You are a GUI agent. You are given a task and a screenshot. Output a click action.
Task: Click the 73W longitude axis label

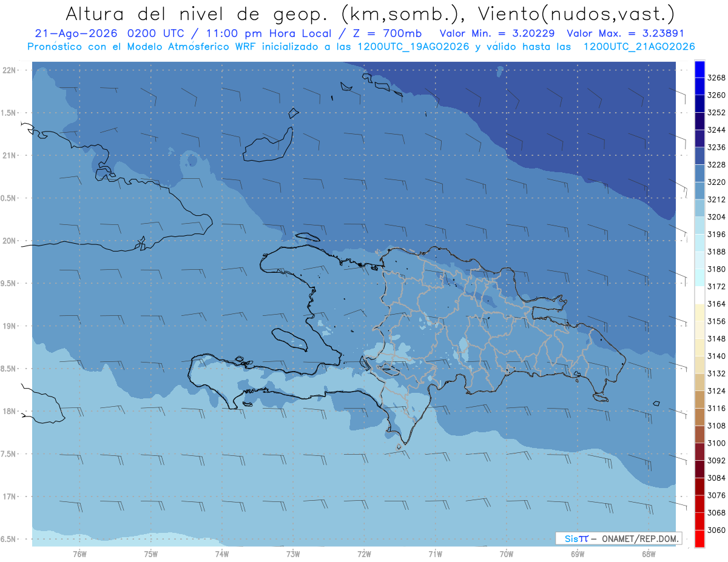click(293, 554)
